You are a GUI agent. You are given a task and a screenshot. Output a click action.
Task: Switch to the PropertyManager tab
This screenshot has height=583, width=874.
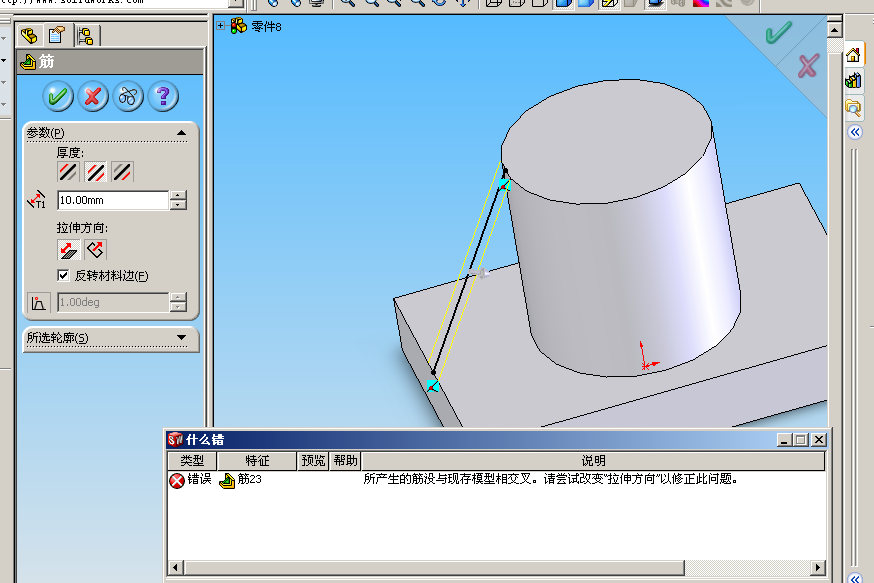[x=56, y=36]
